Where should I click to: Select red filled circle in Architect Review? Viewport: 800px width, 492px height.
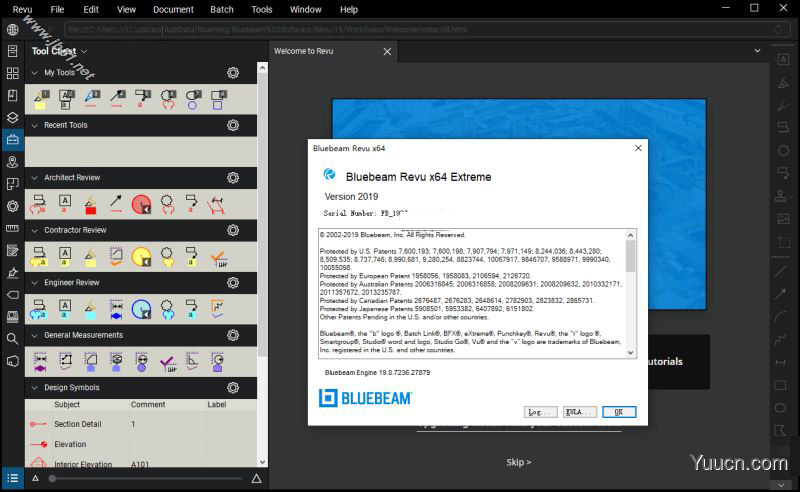141,204
